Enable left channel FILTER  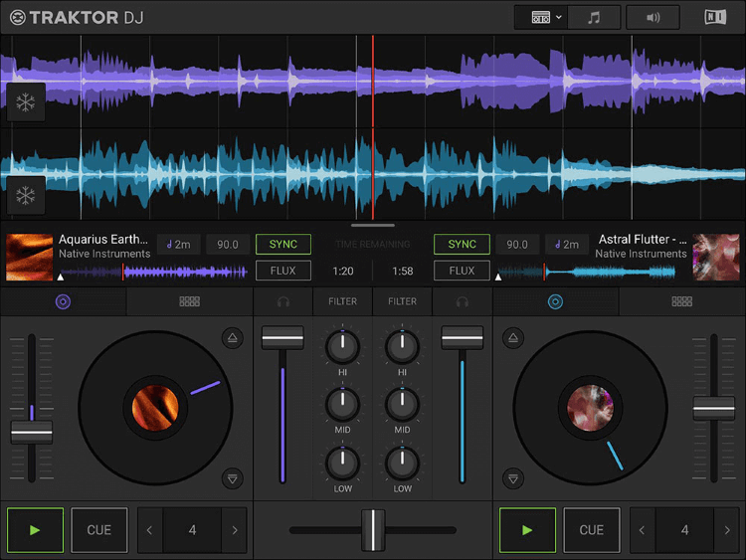[x=342, y=301]
